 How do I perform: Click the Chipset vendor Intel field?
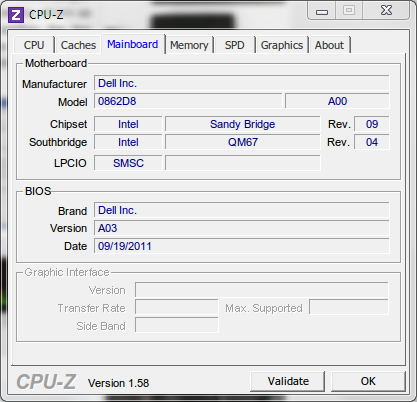[128, 124]
